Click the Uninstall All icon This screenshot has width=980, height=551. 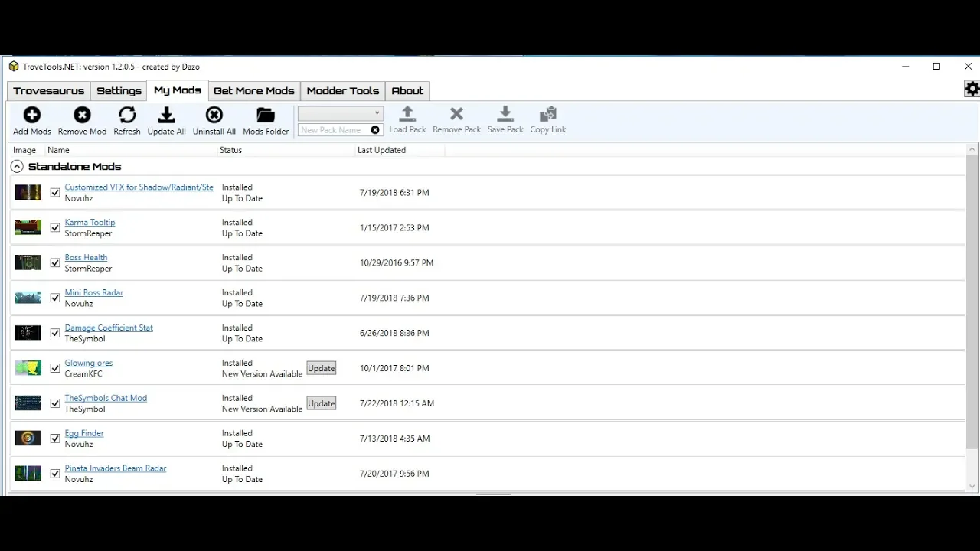214,115
